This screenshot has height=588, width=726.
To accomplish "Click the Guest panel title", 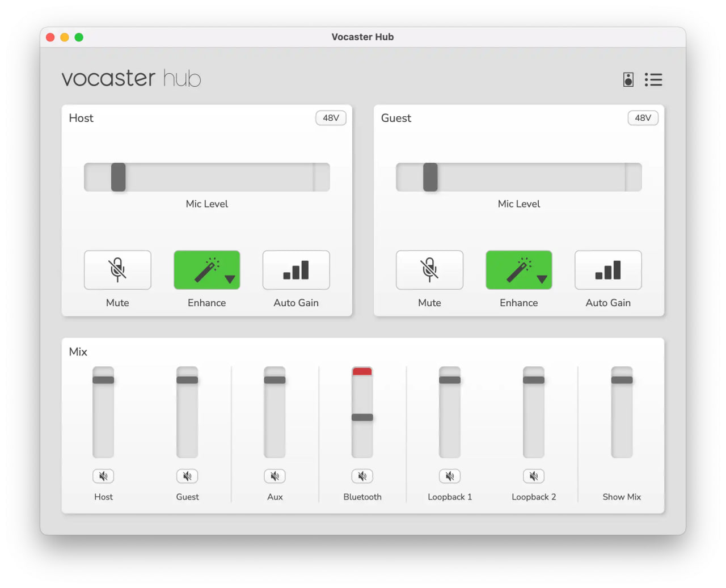I will pos(396,118).
